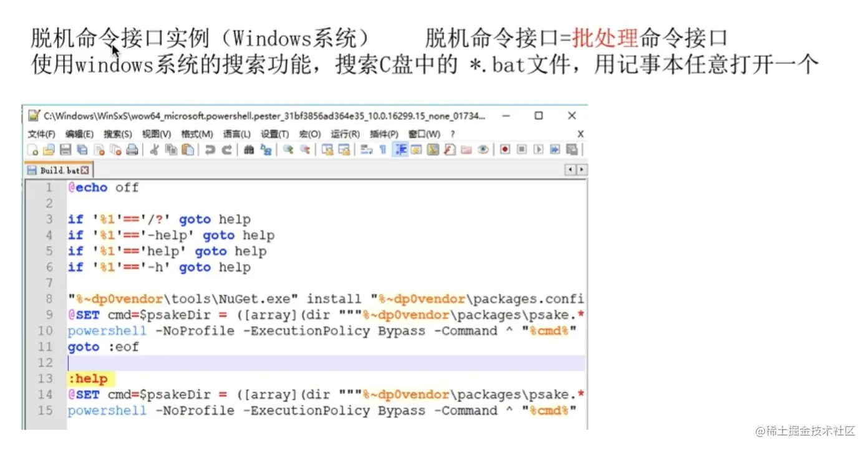868x450 pixels.
Task: Open the 格式(M) menu
Action: point(197,134)
